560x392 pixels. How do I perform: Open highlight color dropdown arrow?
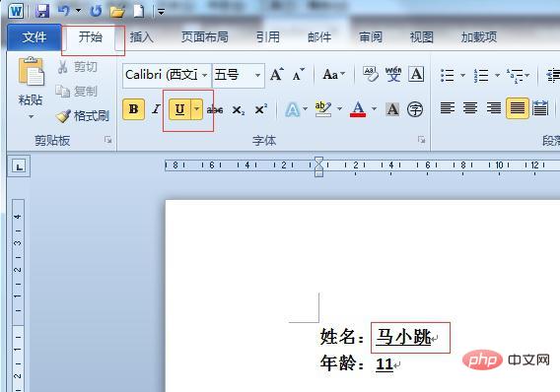339,108
